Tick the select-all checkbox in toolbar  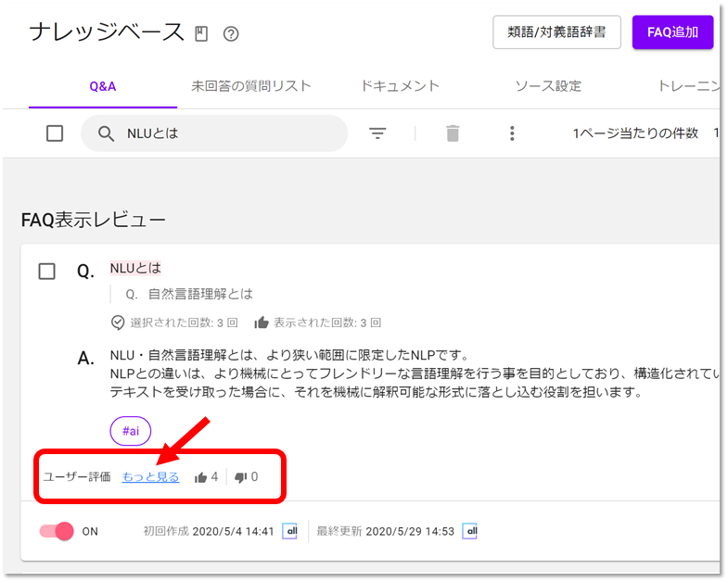[55, 133]
